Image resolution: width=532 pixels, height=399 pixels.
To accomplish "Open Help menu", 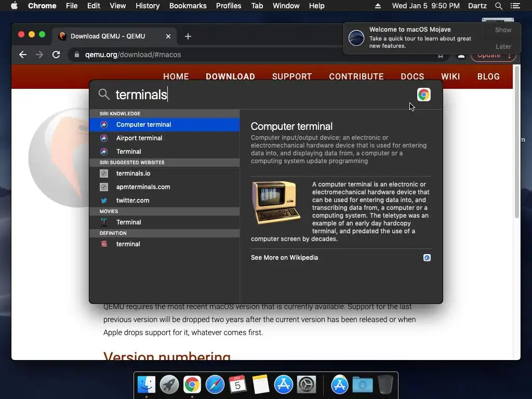I will tap(316, 6).
